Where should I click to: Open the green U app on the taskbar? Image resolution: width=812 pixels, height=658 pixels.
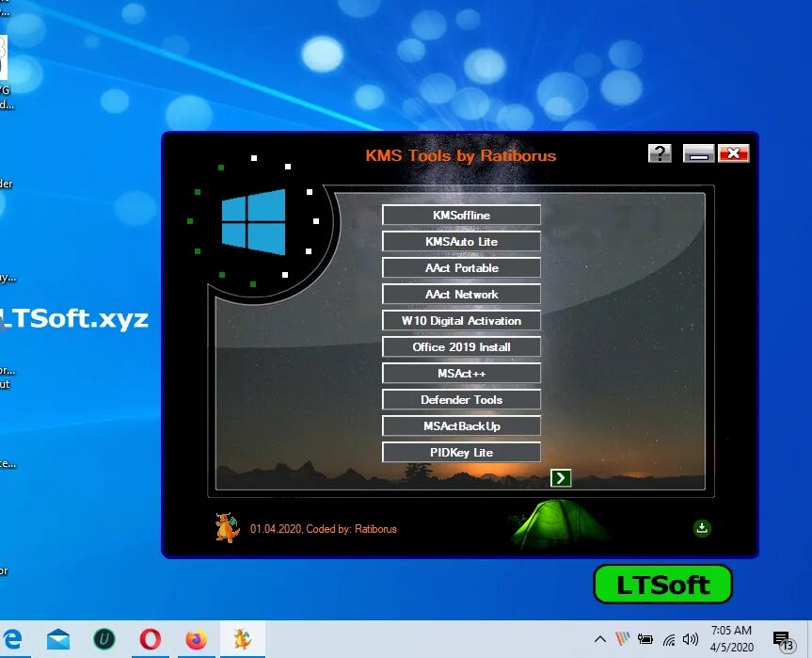104,639
